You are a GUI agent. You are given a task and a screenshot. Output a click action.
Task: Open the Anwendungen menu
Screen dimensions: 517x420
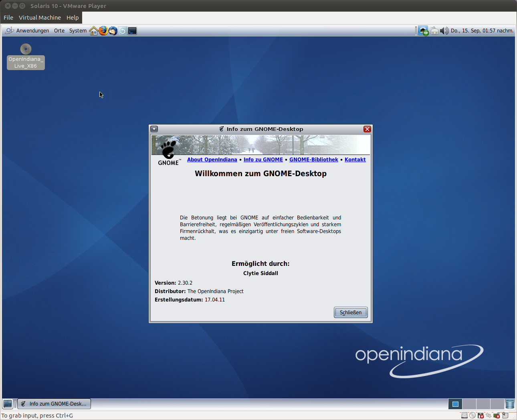[x=32, y=30]
